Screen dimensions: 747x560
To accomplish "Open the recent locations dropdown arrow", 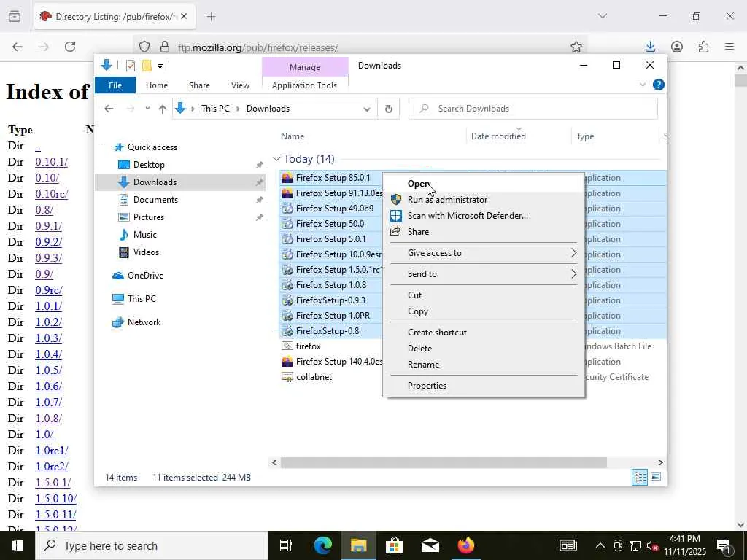I will coord(147,109).
